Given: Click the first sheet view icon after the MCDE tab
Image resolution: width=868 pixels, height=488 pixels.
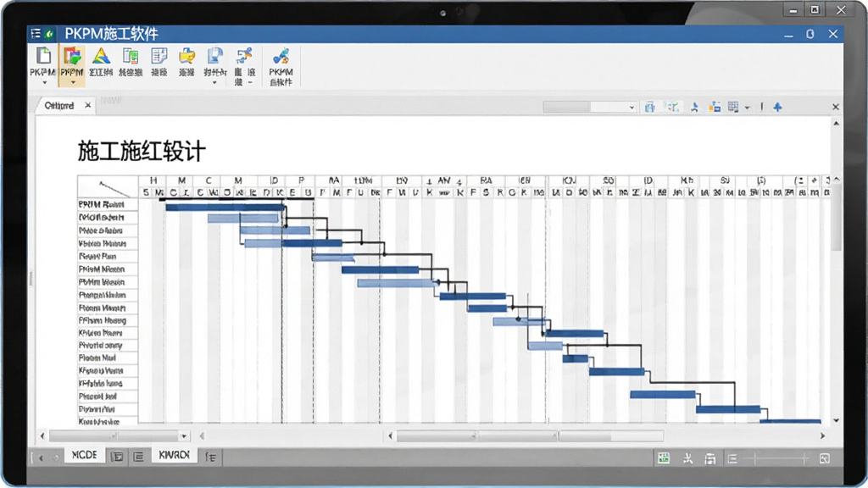Looking at the screenshot, I should (x=117, y=457).
